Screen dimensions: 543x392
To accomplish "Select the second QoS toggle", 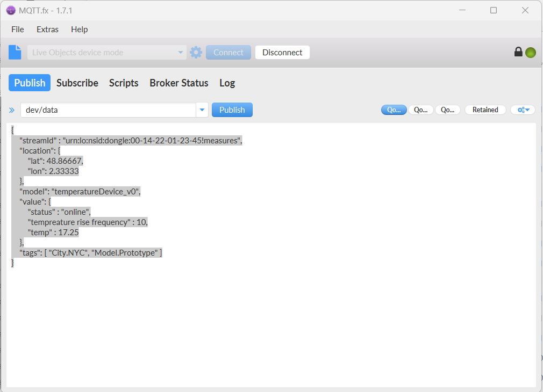I will coord(421,110).
